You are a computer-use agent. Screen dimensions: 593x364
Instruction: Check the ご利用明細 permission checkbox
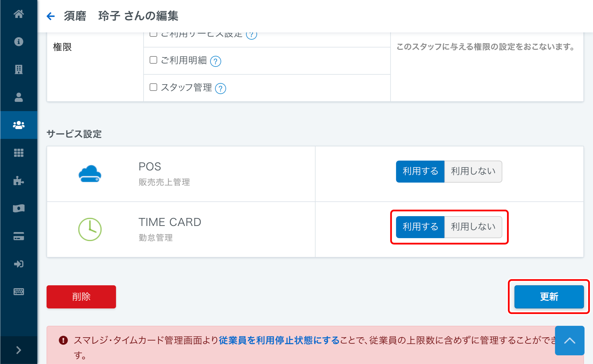point(153,60)
